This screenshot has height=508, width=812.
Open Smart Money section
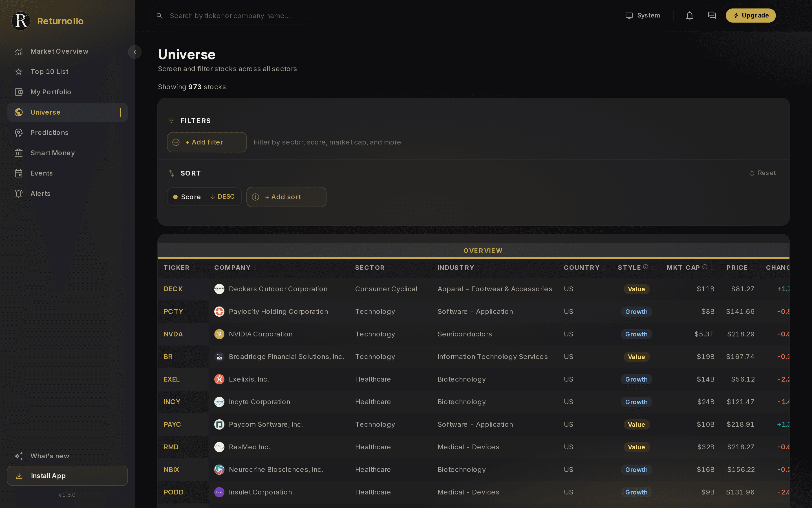click(x=67, y=153)
